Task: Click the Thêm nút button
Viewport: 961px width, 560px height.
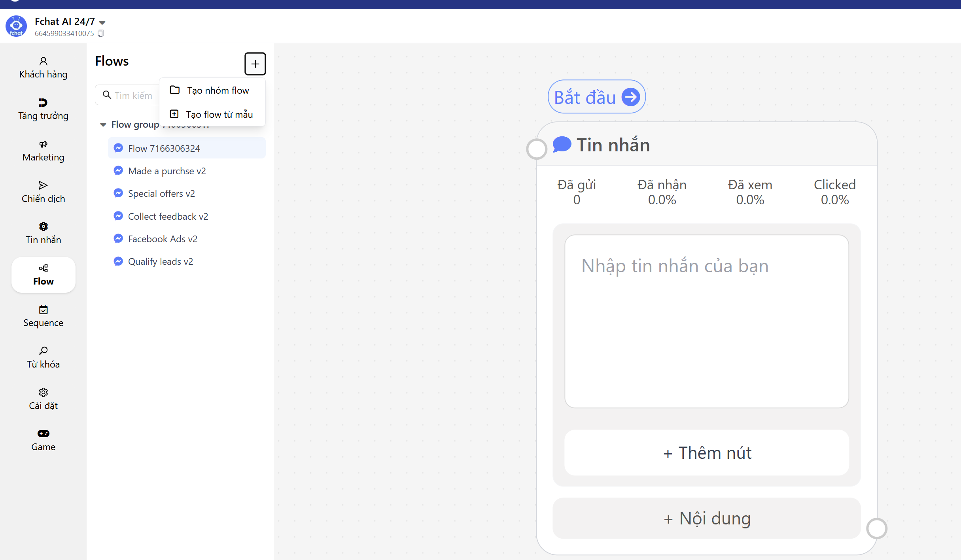Action: coord(706,453)
